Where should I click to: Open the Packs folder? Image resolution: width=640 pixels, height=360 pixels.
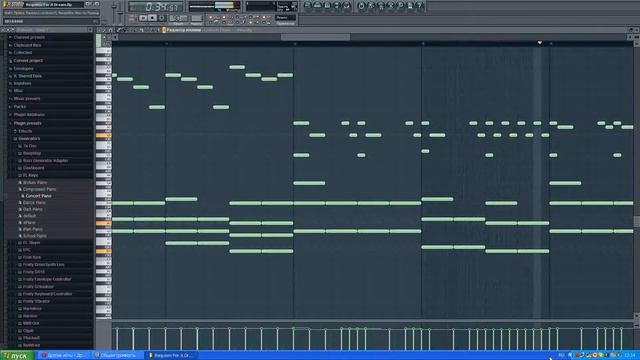point(19,107)
